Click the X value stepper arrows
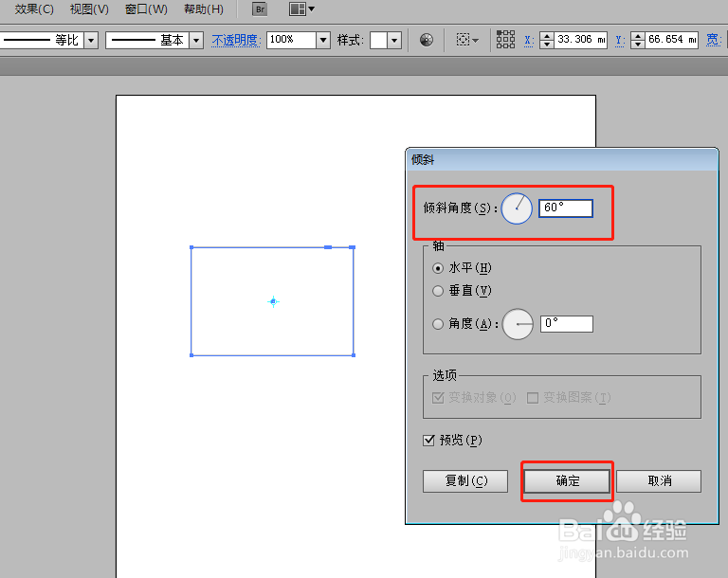This screenshot has height=578, width=728. point(547,41)
